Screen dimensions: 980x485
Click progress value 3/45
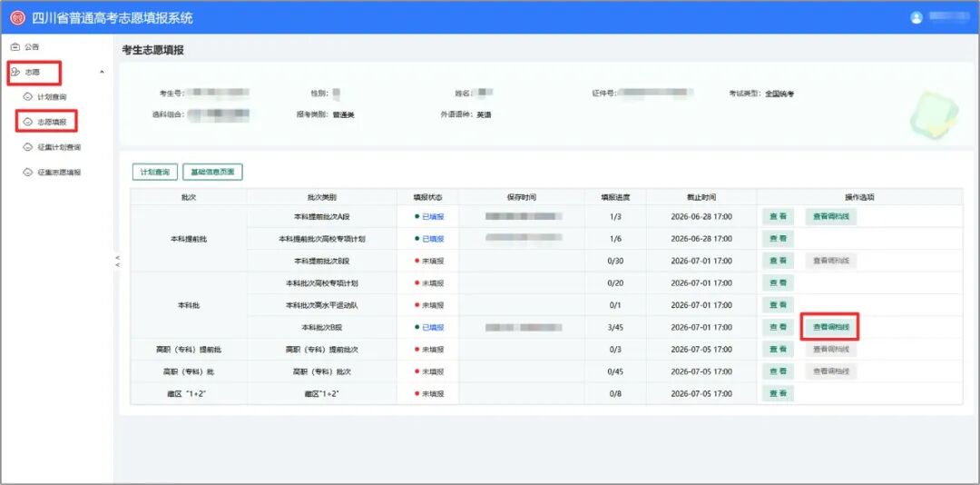pos(615,327)
